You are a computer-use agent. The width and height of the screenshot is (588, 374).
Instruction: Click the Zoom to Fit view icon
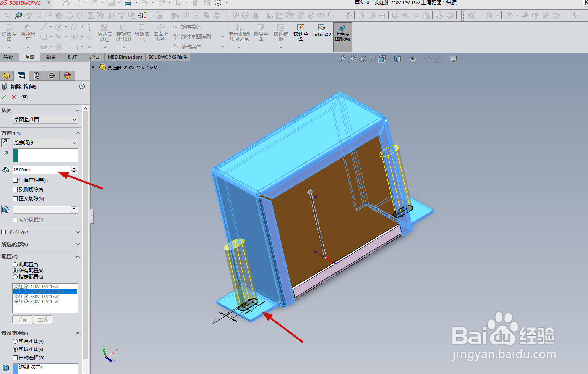(x=342, y=59)
